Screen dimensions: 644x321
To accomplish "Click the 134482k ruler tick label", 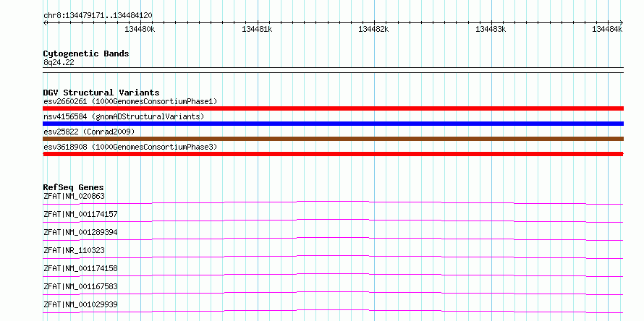I will coord(374,29).
